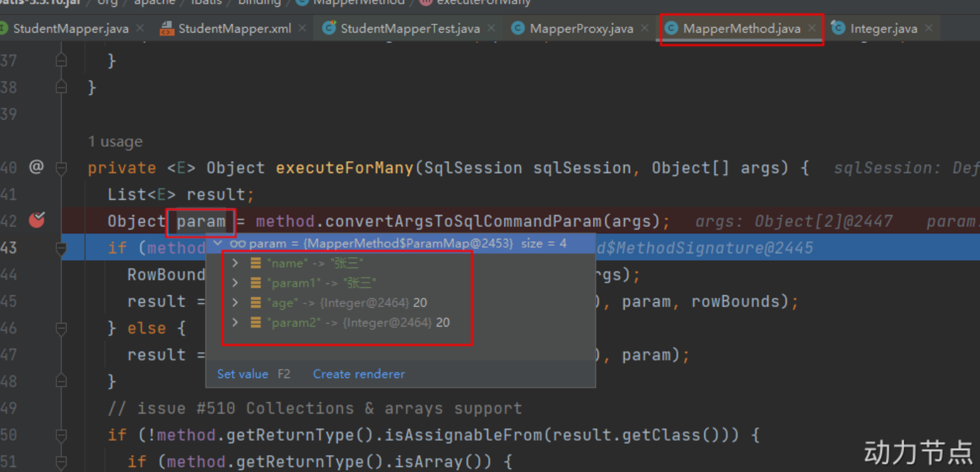The width and height of the screenshot is (980, 472).
Task: Click the glasses watch icon beside param
Action: [237, 243]
